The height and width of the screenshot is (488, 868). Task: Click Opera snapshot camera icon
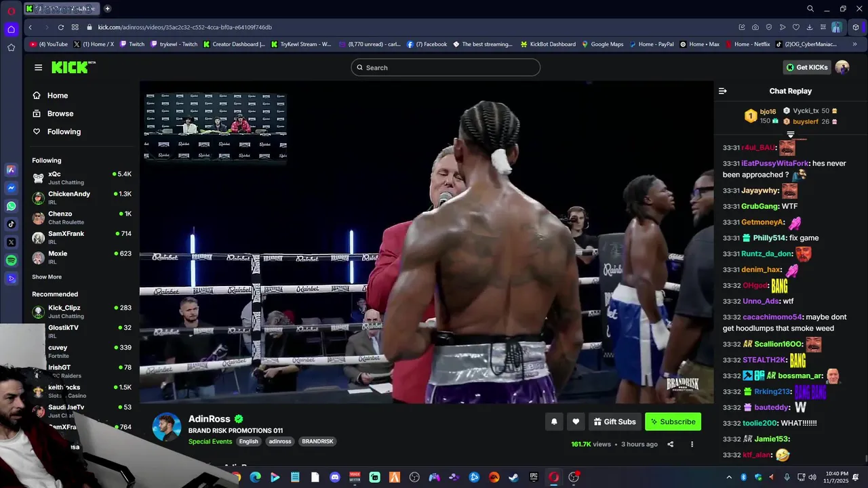pos(755,27)
